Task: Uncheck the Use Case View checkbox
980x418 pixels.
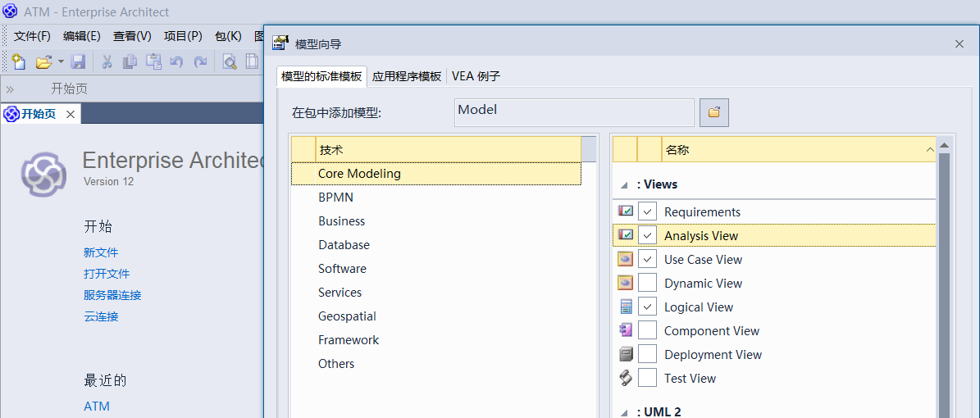Action: [x=648, y=259]
